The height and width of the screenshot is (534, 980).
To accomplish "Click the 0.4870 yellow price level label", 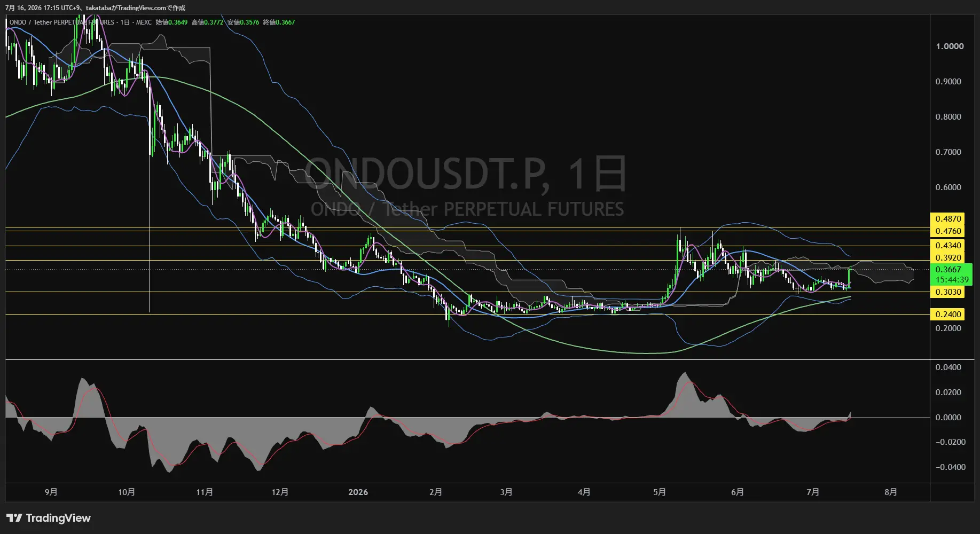I will (948, 219).
